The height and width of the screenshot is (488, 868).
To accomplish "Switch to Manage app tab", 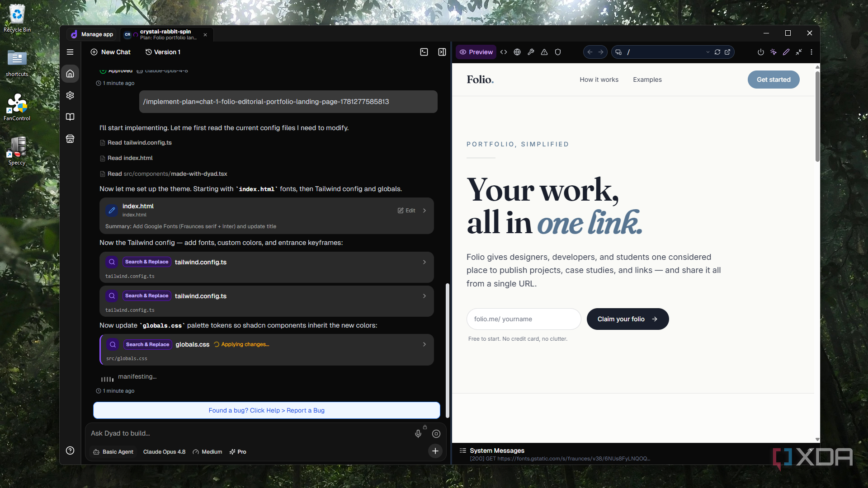I will [x=92, y=34].
